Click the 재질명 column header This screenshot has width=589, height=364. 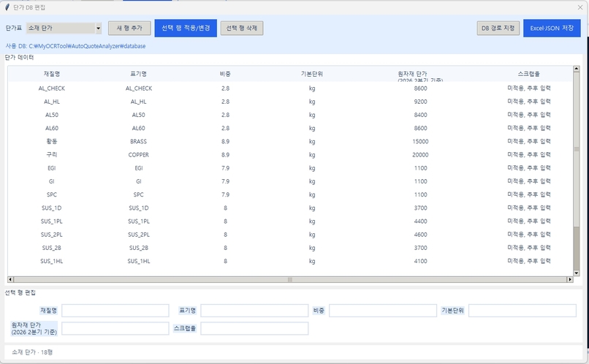(x=52, y=74)
